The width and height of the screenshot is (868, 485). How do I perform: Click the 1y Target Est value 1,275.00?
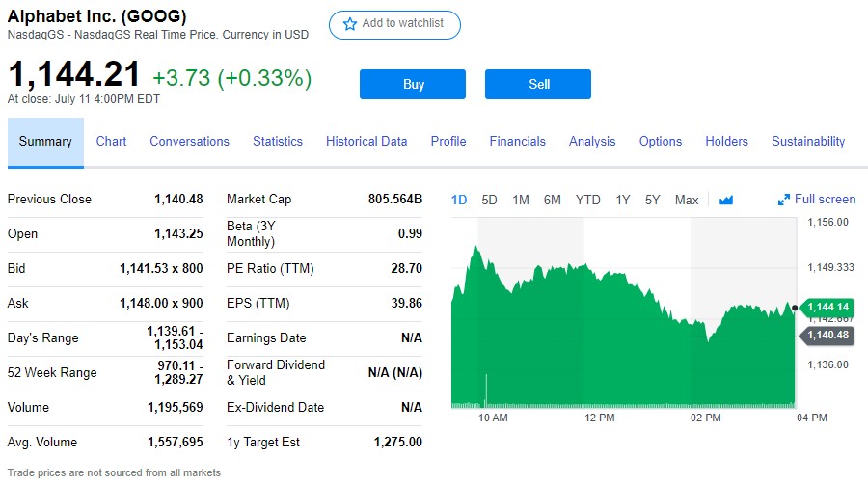click(x=398, y=443)
